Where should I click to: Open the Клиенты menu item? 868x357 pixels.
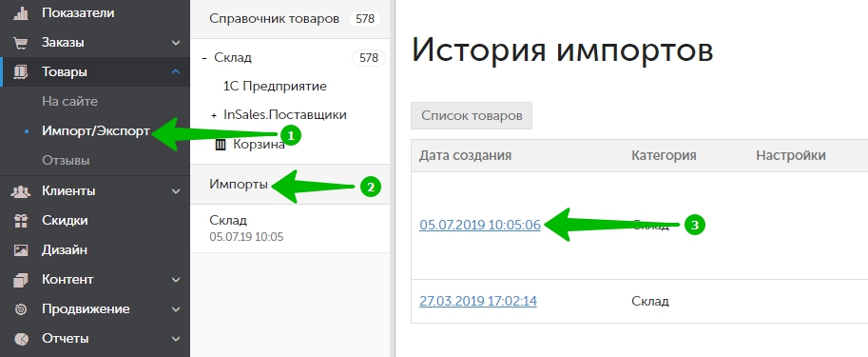[x=68, y=191]
